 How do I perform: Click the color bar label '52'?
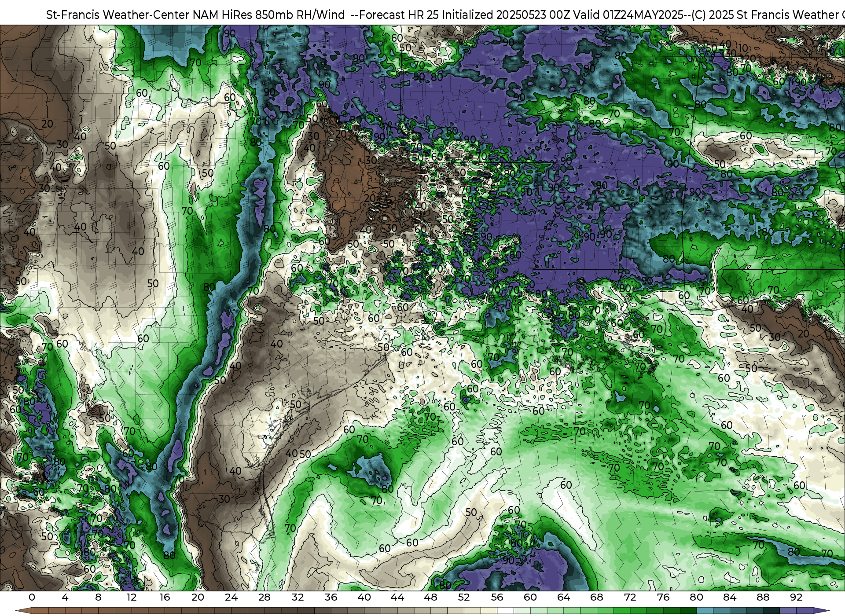tap(464, 597)
